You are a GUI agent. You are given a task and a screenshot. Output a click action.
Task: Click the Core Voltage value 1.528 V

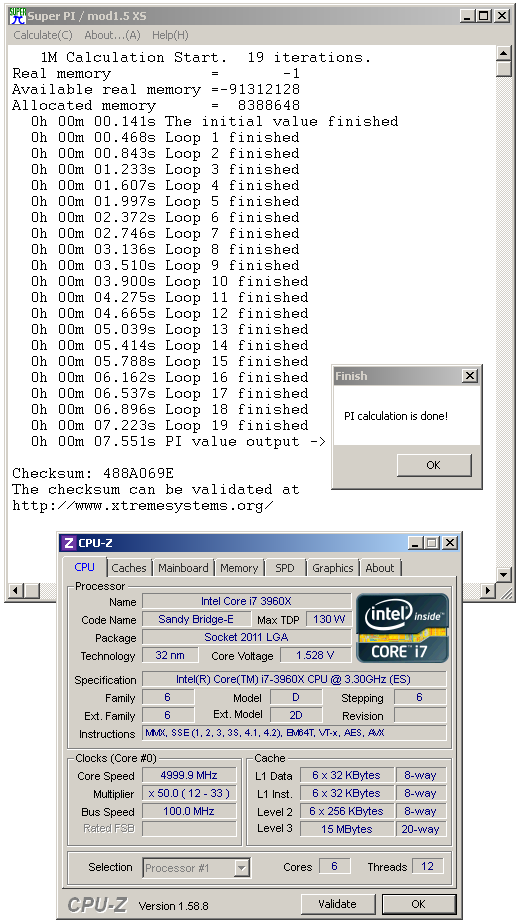pos(315,655)
